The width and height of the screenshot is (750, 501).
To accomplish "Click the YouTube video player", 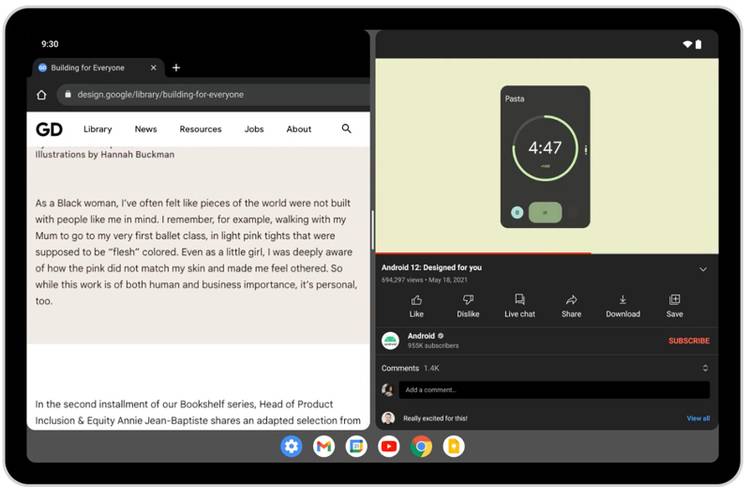I will tap(547, 156).
